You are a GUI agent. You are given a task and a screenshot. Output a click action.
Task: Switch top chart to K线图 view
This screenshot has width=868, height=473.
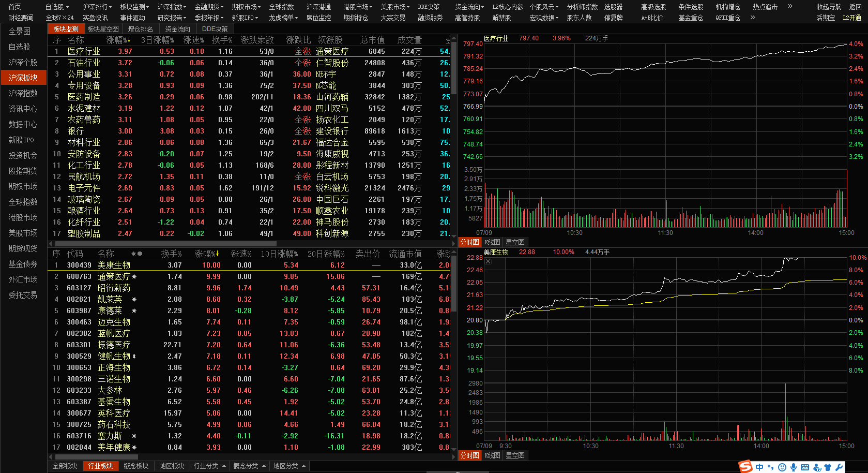(492, 242)
